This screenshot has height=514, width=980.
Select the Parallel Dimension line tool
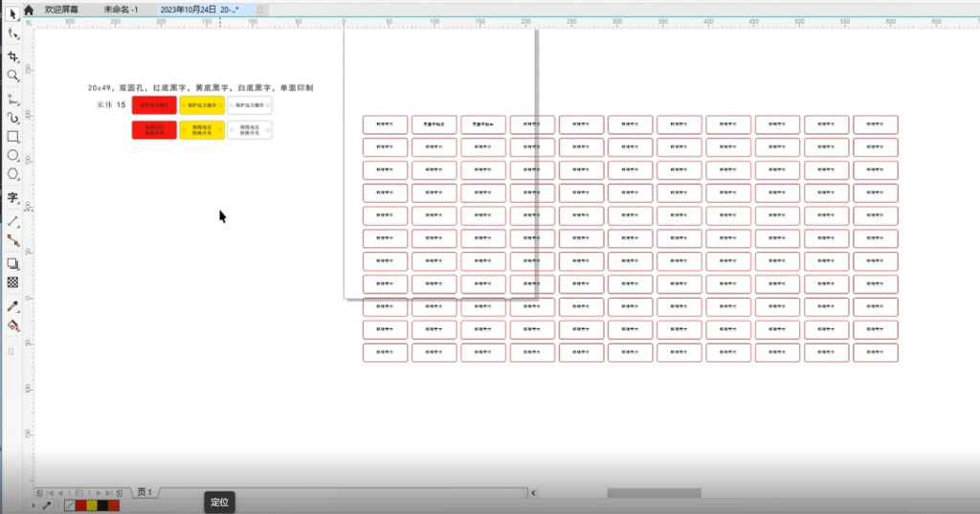pos(12,221)
